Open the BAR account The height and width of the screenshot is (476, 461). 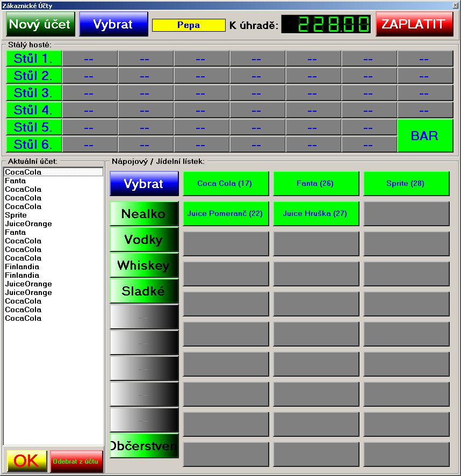[x=425, y=136]
